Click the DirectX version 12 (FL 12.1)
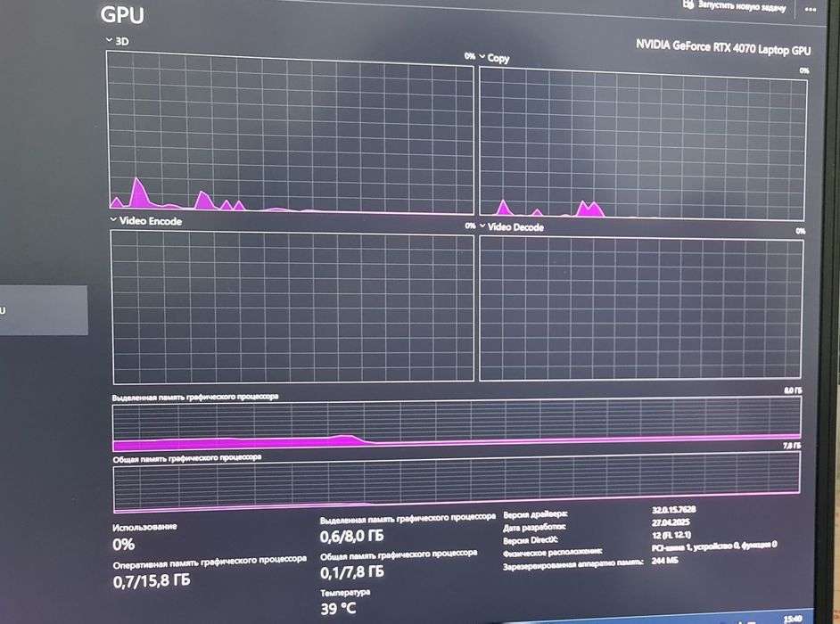 tap(671, 535)
